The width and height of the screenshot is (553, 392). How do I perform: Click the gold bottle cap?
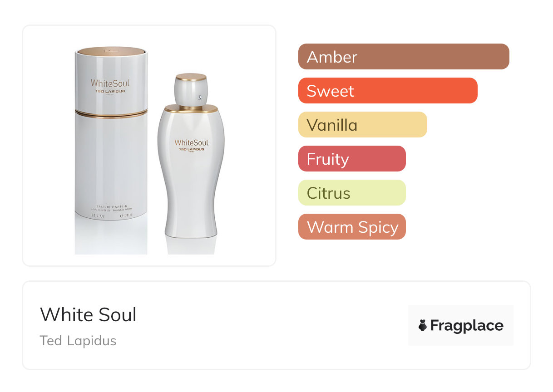191,77
